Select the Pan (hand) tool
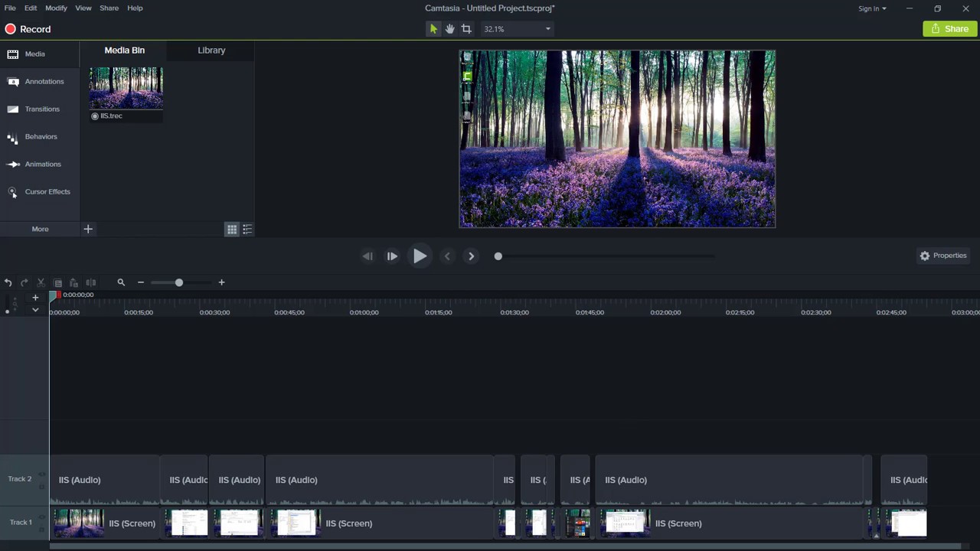Viewport: 980px width, 551px height. (x=449, y=29)
